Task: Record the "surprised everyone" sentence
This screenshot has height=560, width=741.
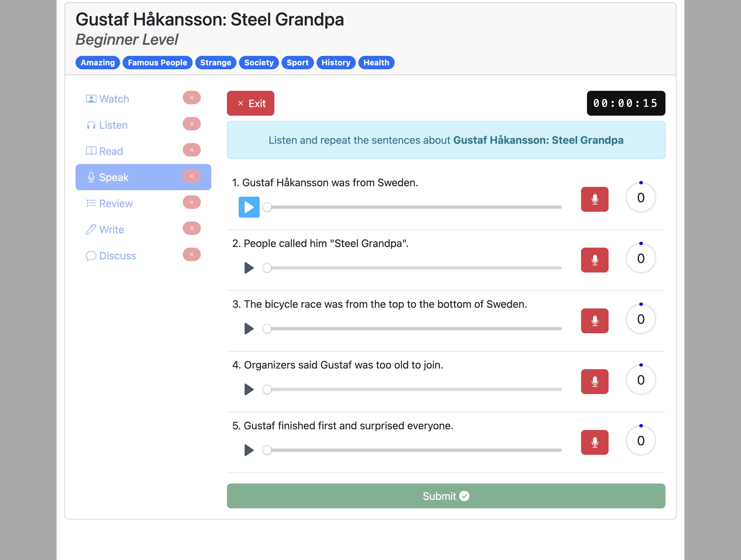Action: 595,442
